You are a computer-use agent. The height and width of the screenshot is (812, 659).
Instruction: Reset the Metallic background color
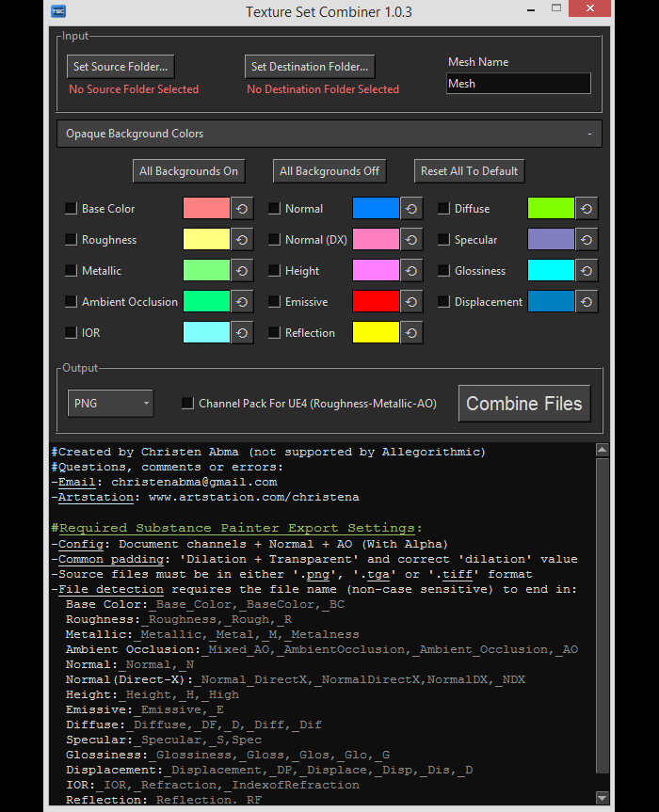[242, 271]
